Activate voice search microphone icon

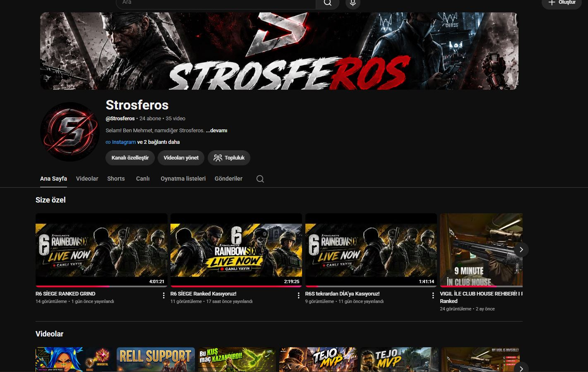click(353, 3)
